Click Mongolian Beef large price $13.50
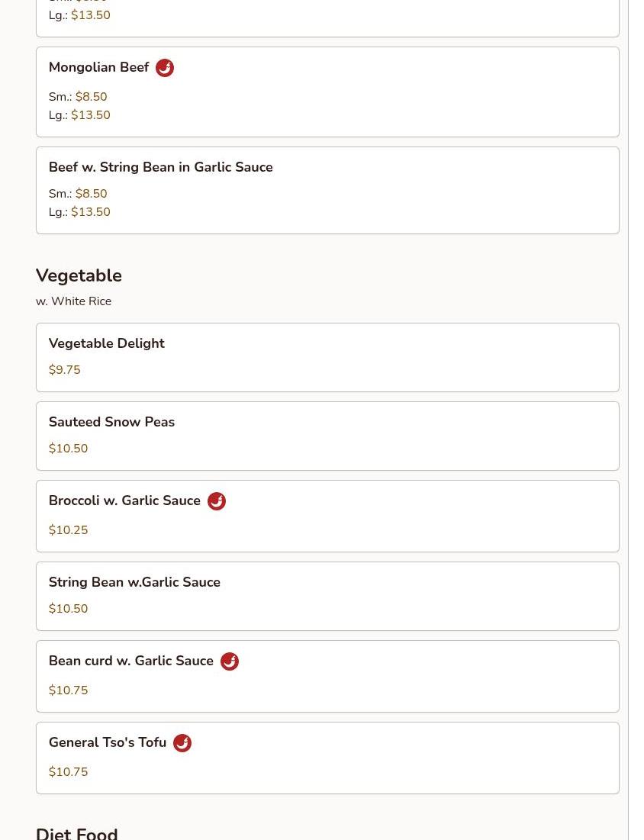 coord(90,115)
